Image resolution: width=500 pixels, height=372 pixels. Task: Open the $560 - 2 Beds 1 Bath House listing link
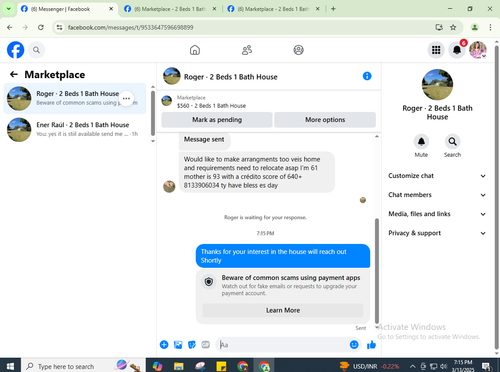click(211, 106)
